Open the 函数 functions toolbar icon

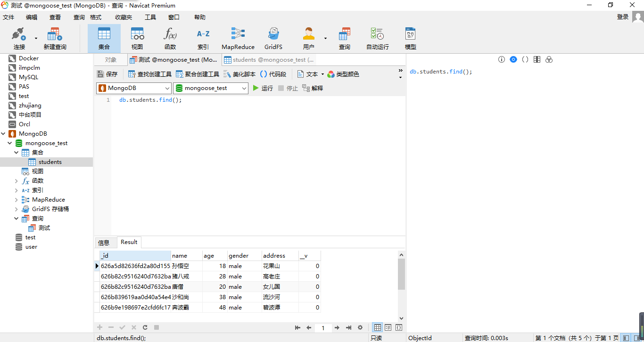(170, 39)
